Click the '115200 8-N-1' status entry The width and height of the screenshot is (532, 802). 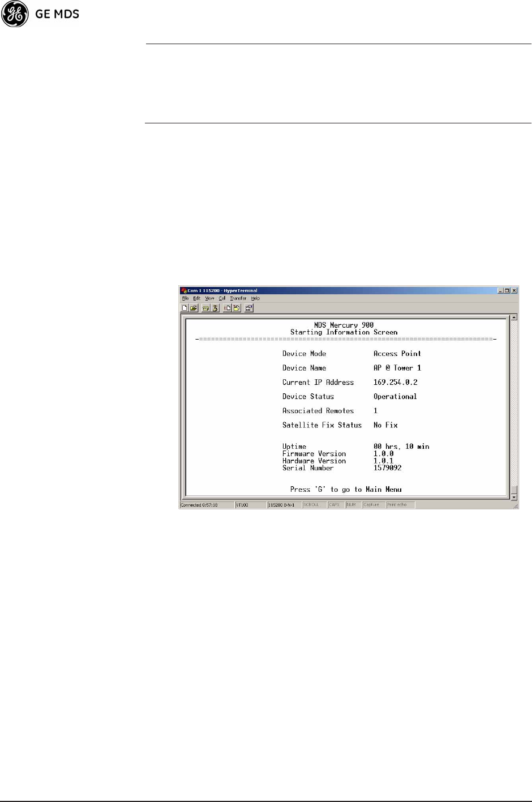tap(284, 505)
